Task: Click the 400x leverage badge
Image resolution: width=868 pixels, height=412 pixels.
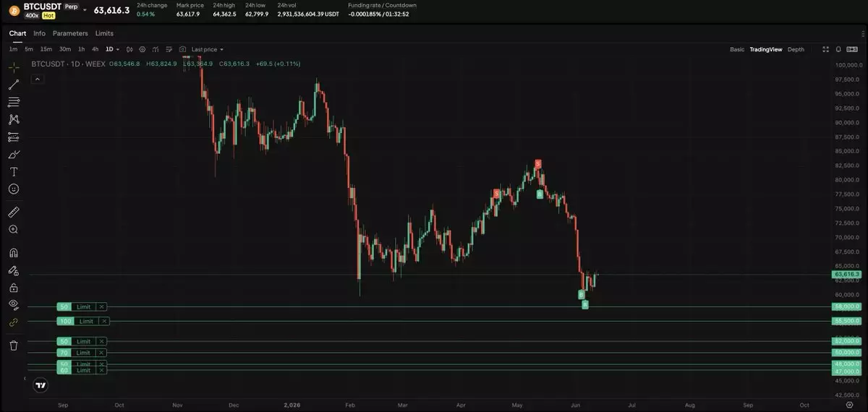Action: coord(33,15)
